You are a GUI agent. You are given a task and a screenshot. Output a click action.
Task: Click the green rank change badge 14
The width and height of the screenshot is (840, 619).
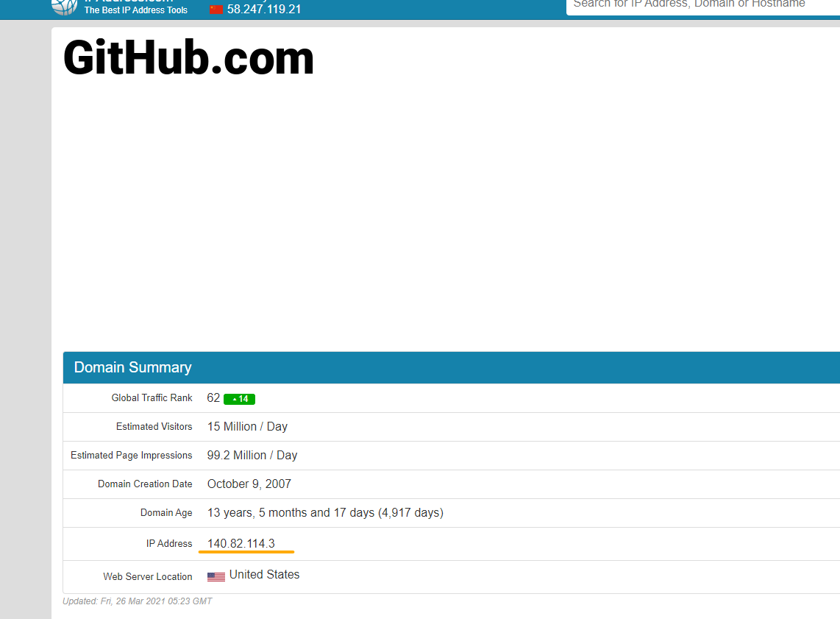tap(240, 399)
